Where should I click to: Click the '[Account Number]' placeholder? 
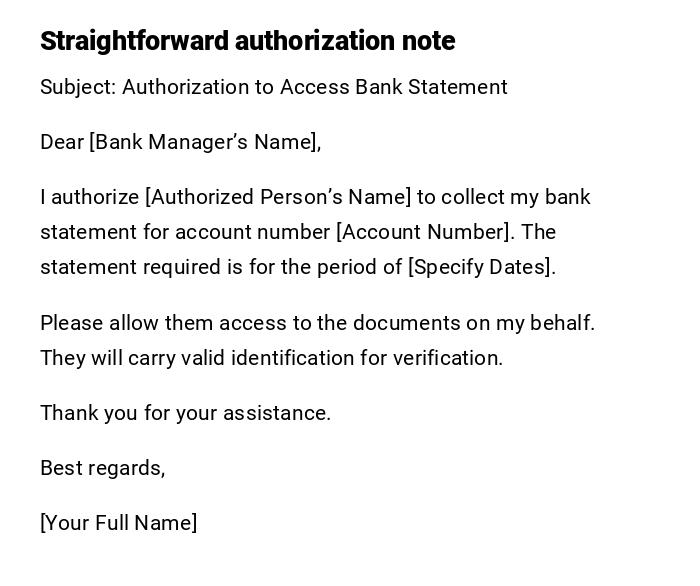(425, 232)
